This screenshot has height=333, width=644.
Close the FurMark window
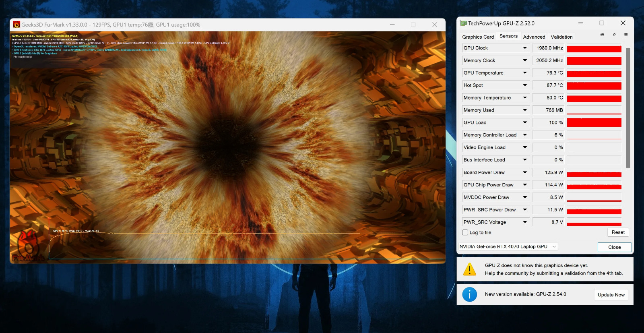(x=435, y=25)
